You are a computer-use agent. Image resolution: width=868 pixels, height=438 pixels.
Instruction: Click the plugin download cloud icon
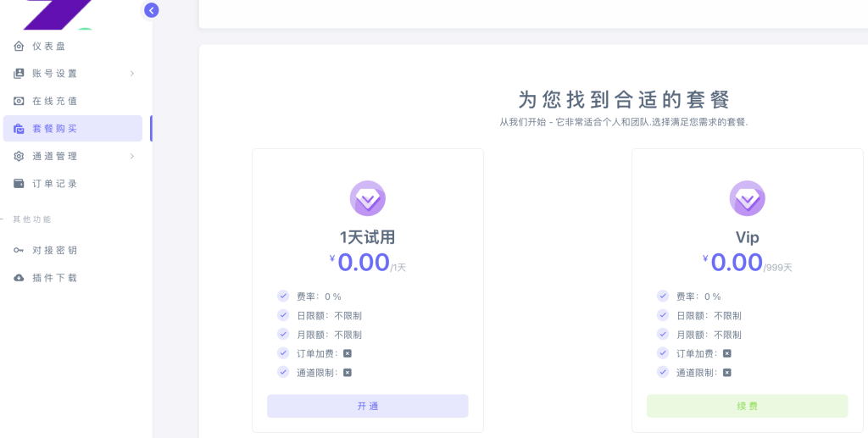tap(19, 278)
